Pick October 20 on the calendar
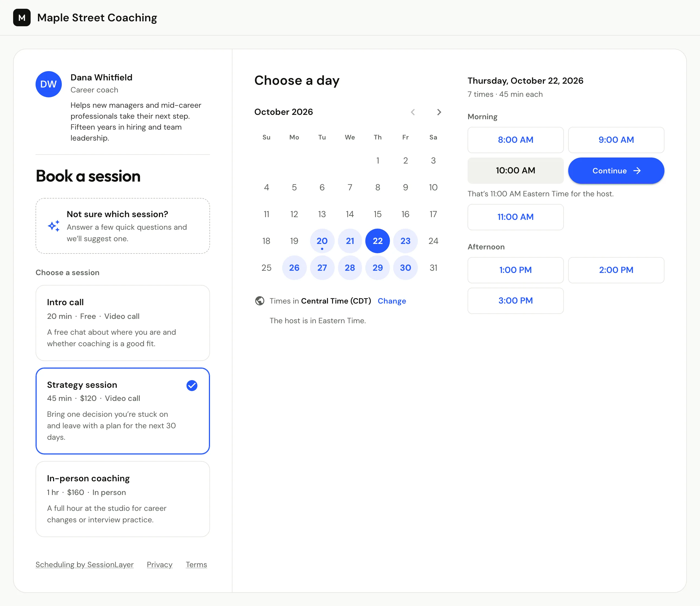This screenshot has height=606, width=700. [x=322, y=241]
